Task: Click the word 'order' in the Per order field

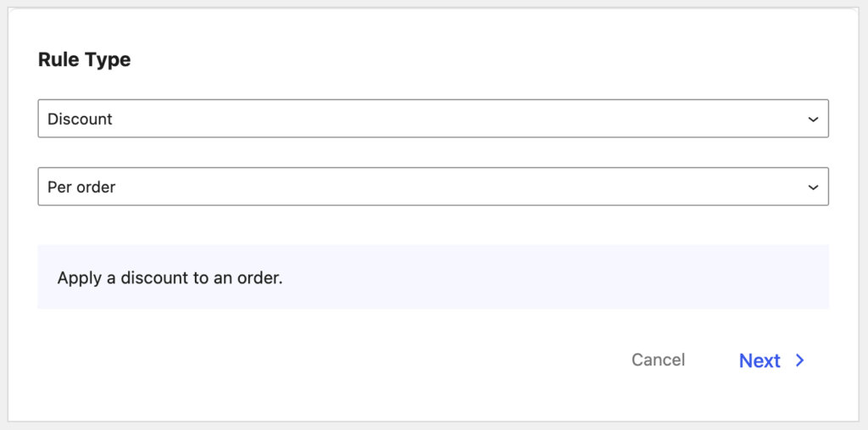Action: [x=95, y=187]
